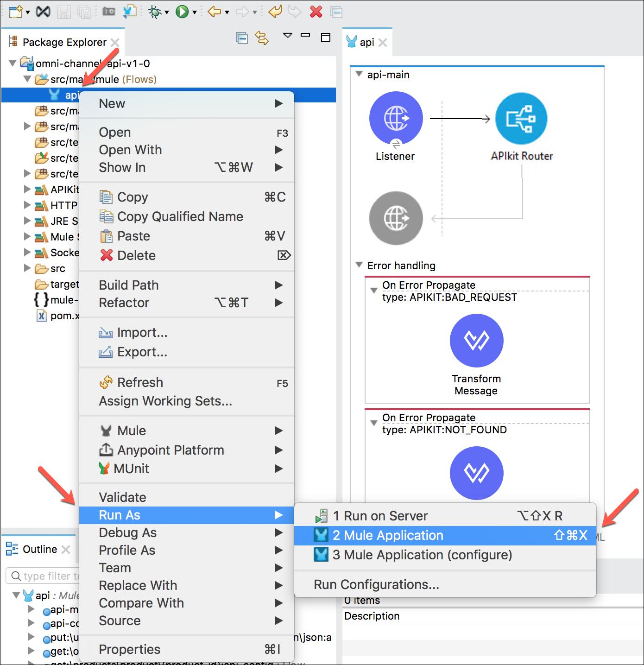Minimize the Package Explorer panel
Screen dimensions: 644x665
[x=305, y=35]
